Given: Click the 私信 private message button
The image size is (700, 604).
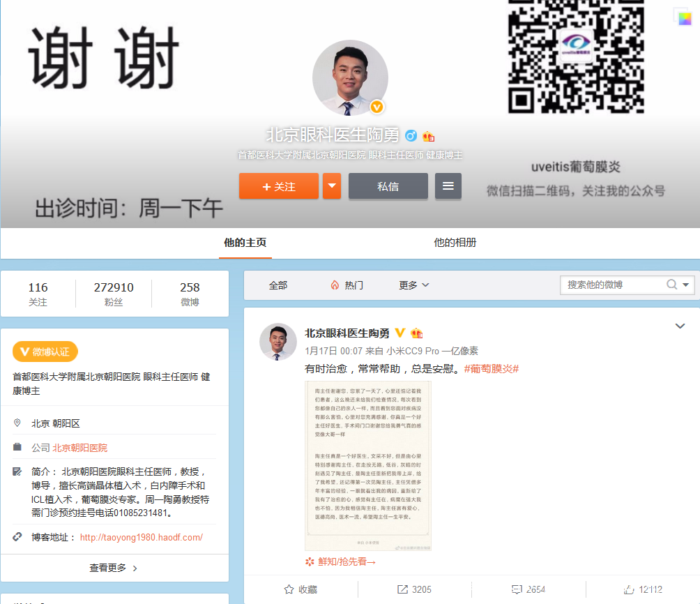Looking at the screenshot, I should [388, 186].
